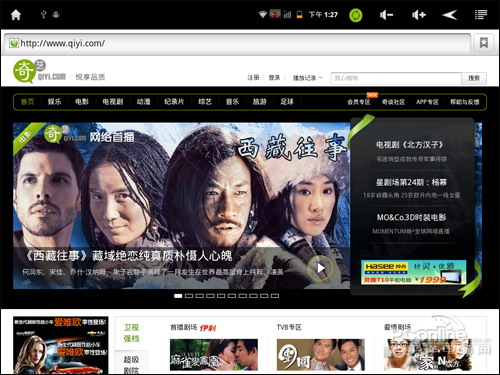Tap the Home icon in status bar
Image resolution: width=500 pixels, height=375 pixels.
(x=16, y=15)
